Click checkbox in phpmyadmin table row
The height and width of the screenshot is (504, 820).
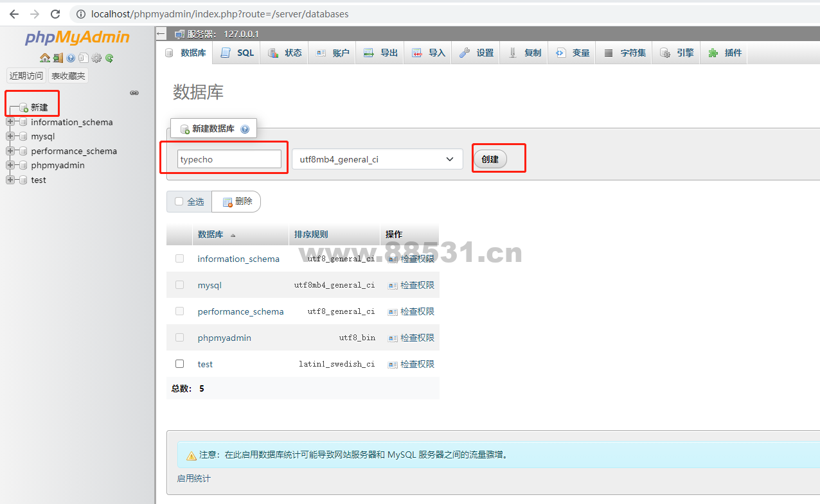pyautogui.click(x=179, y=337)
